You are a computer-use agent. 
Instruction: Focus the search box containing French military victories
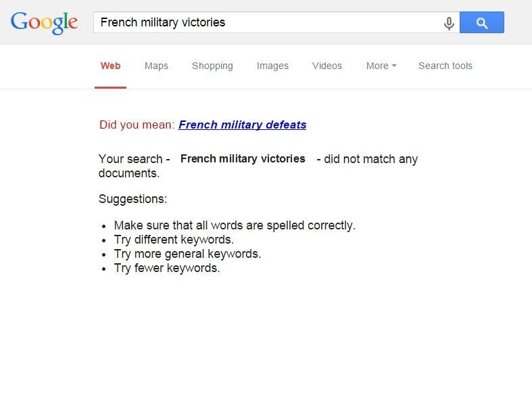tap(267, 22)
